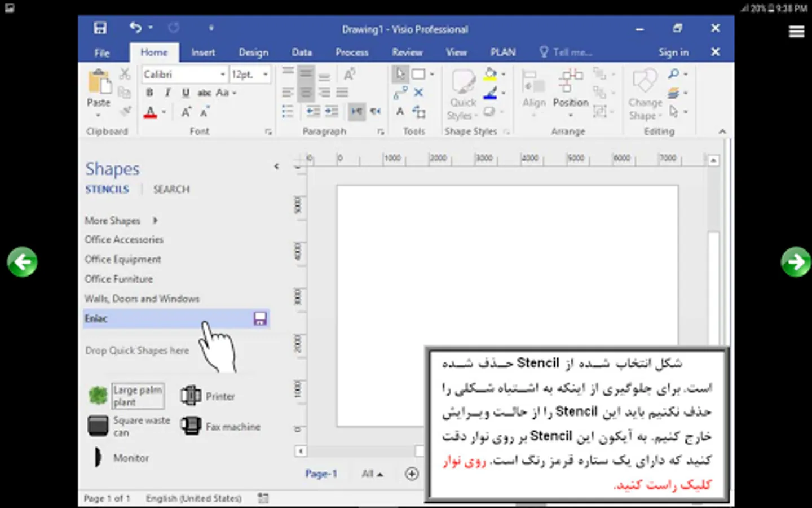Select the Printer shape in the stencil

(x=208, y=396)
